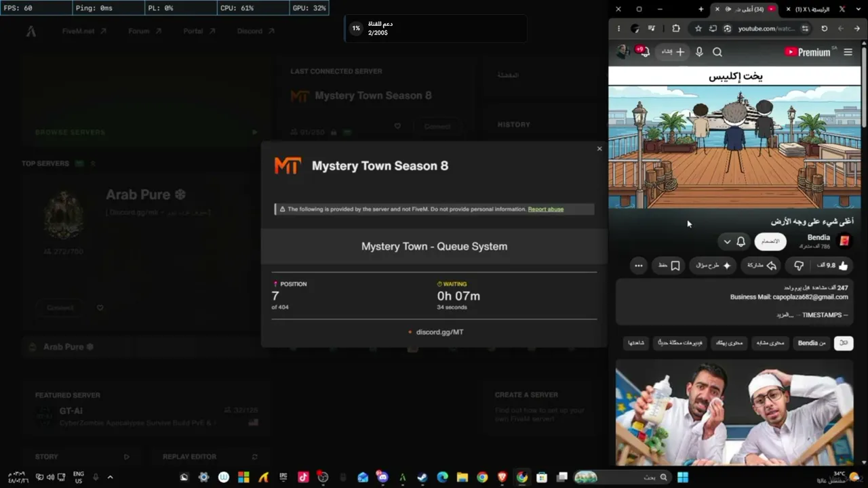This screenshot has width=868, height=488.
Task: Go back in browser history
Action: click(857, 28)
